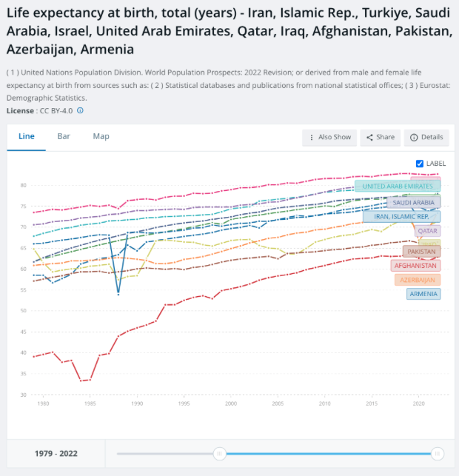459x476 pixels.
Task: Click the Armenia series label
Action: click(423, 294)
